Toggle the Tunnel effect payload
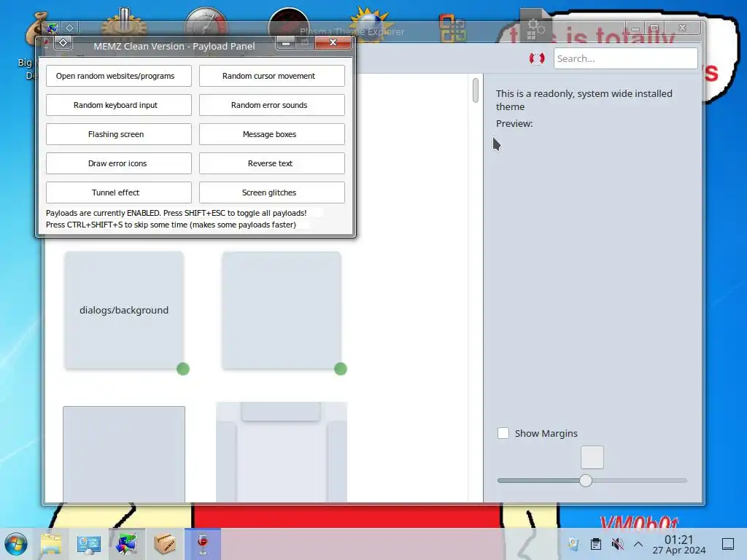This screenshot has height=560, width=747. click(119, 192)
